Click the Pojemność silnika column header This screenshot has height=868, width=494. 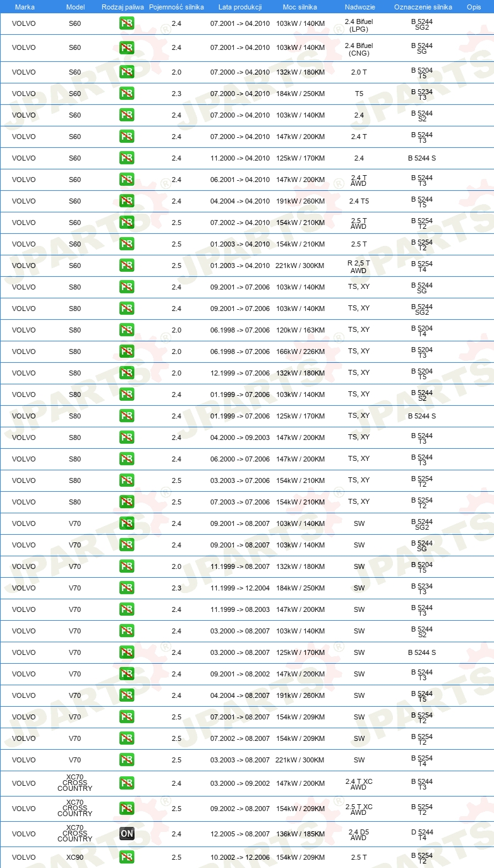(x=176, y=6)
